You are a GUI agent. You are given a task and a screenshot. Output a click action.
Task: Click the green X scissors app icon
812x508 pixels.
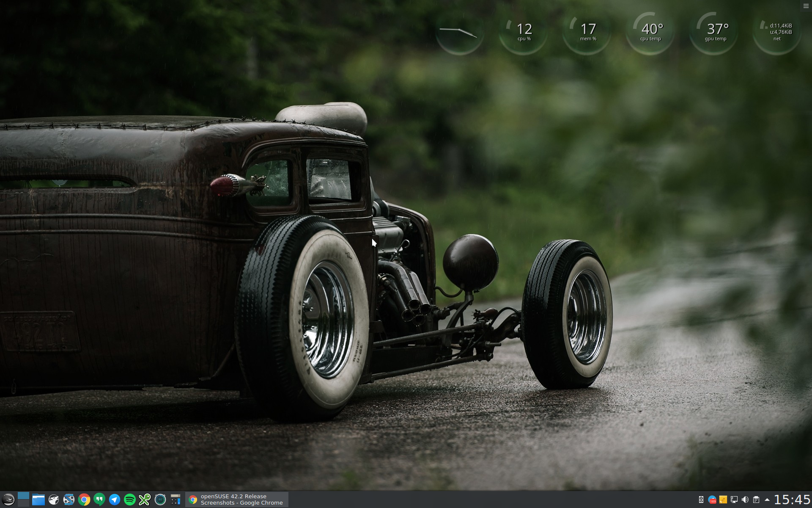pos(145,500)
